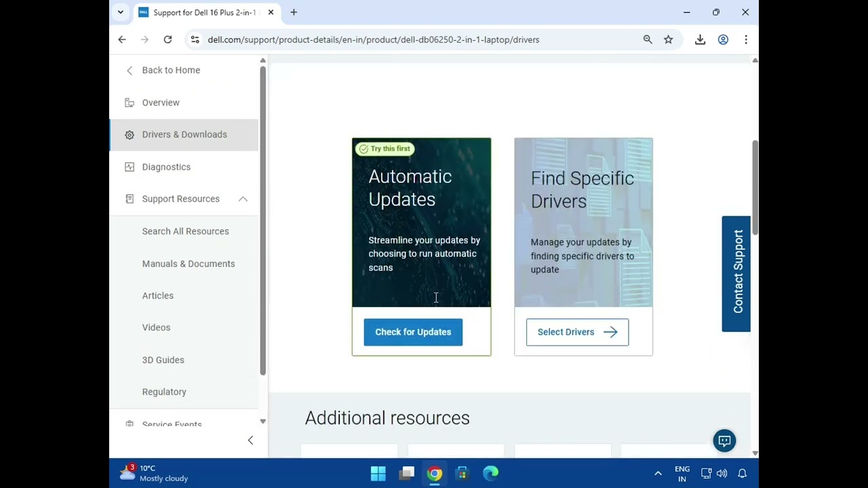
Task: Show hidden system tray icons
Action: tap(658, 473)
